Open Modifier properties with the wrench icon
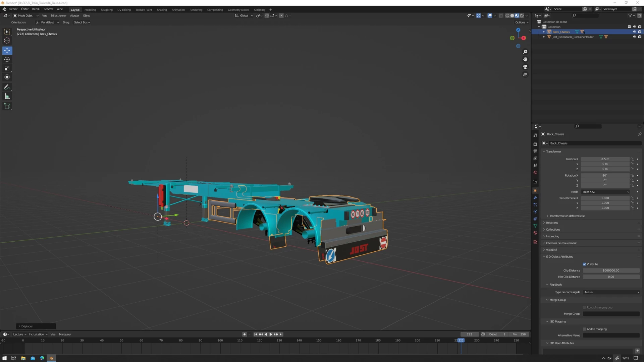644x362 pixels. [x=535, y=198]
